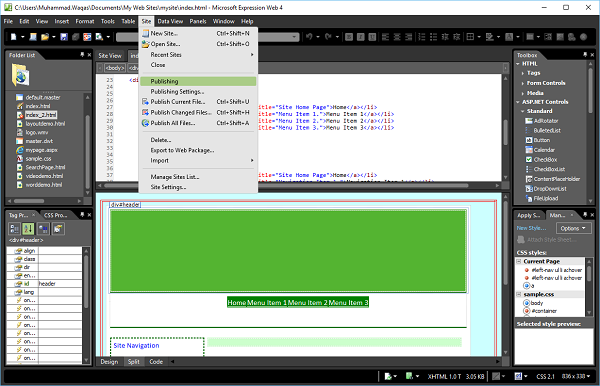This screenshot has width=600, height=386.
Task: Click the Home link in page preview
Action: (x=236, y=303)
